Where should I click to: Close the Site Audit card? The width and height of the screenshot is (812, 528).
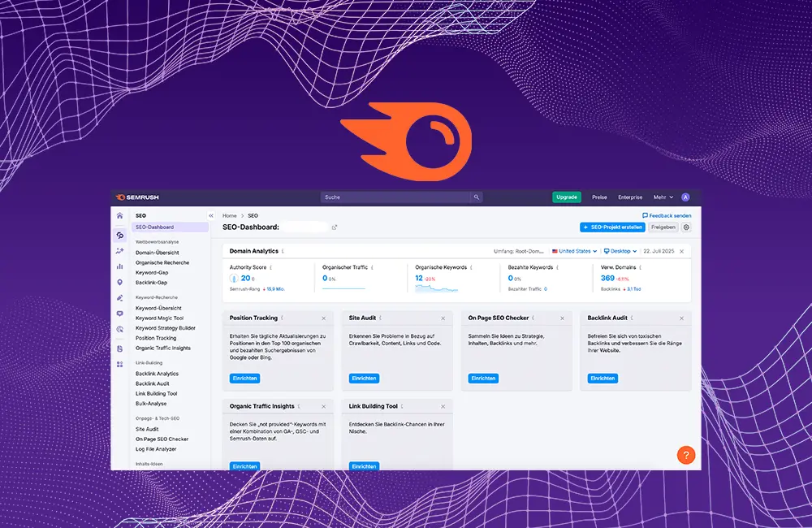[x=443, y=318]
